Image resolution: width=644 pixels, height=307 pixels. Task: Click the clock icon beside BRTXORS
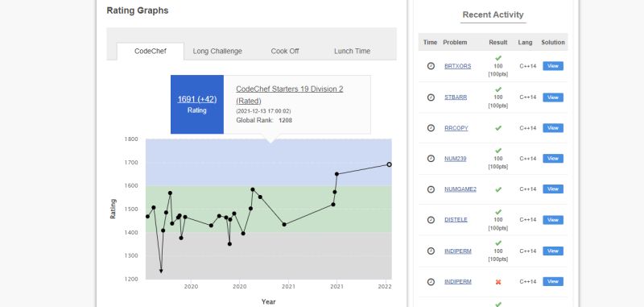[431, 66]
